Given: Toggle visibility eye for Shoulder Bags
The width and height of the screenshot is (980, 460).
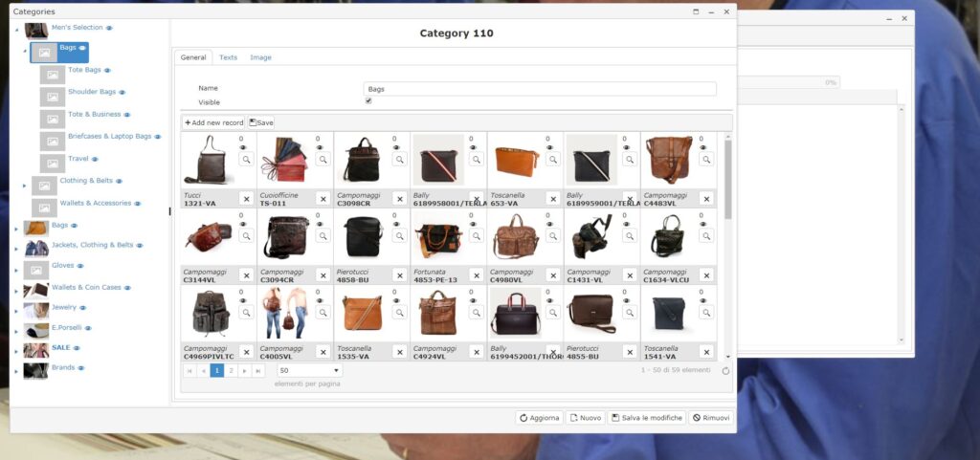Looking at the screenshot, I should click(x=122, y=93).
